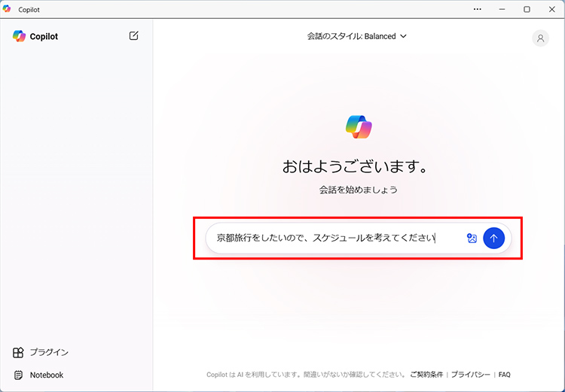Send the message with the blue arrow button

tap(493, 238)
